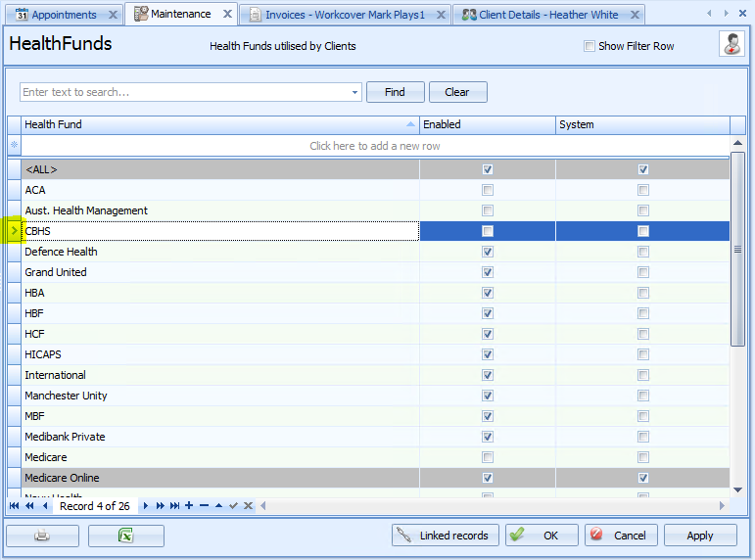755x560 pixels.
Task: Toggle System checkbox for Medicare Online
Action: click(x=642, y=478)
